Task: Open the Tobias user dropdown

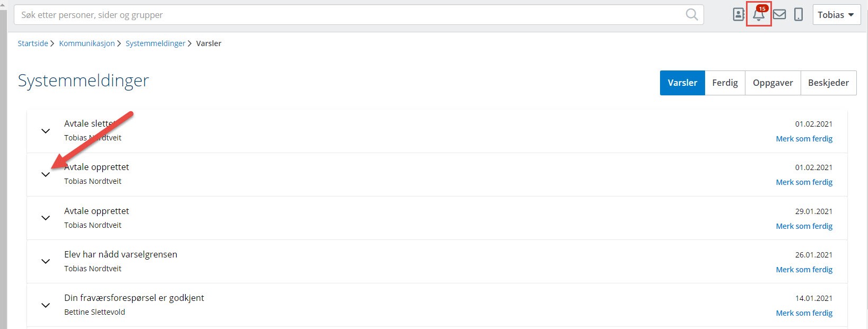Action: (x=836, y=15)
